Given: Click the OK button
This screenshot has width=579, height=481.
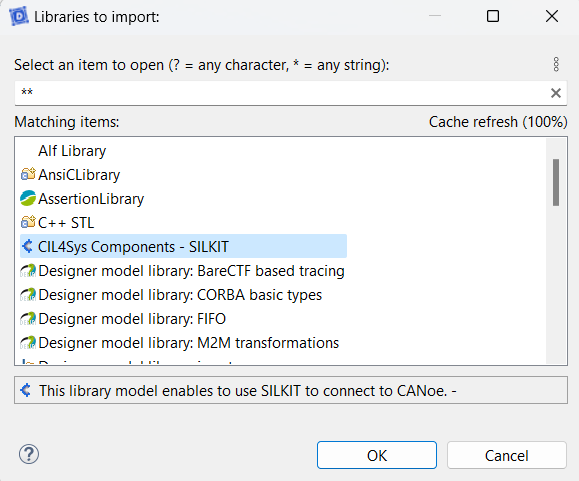Looking at the screenshot, I should point(377,455).
